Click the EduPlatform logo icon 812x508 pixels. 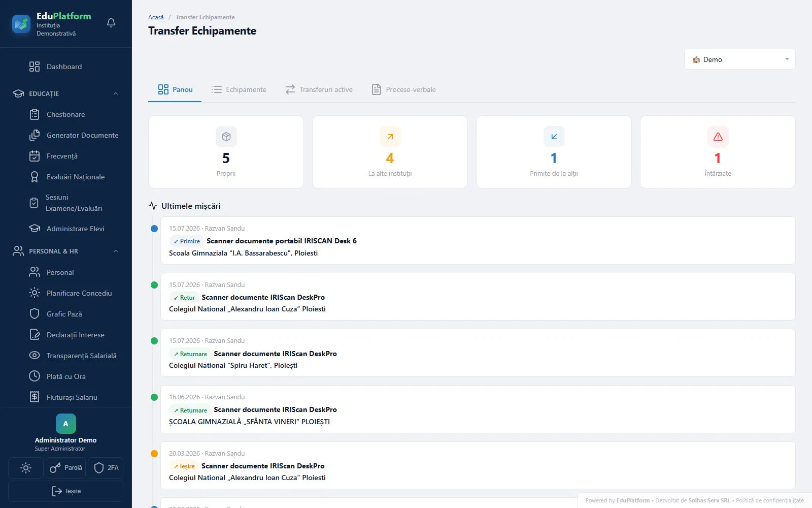pyautogui.click(x=21, y=24)
